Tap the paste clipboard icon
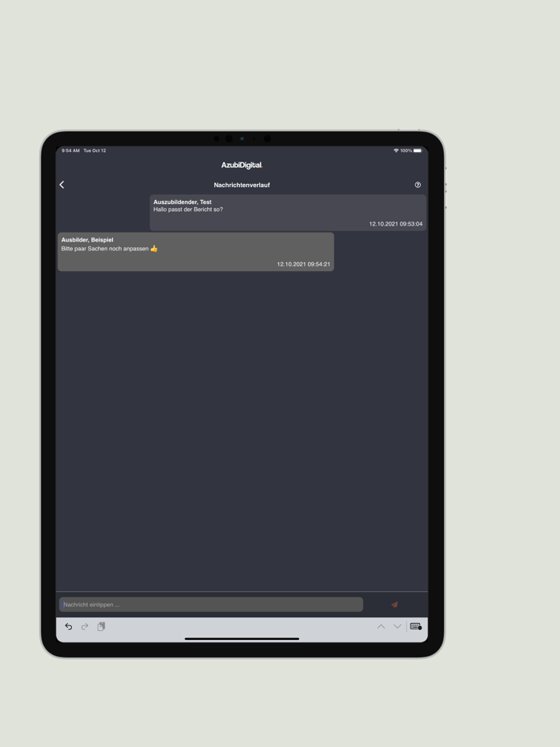The height and width of the screenshot is (747, 560). [x=101, y=626]
